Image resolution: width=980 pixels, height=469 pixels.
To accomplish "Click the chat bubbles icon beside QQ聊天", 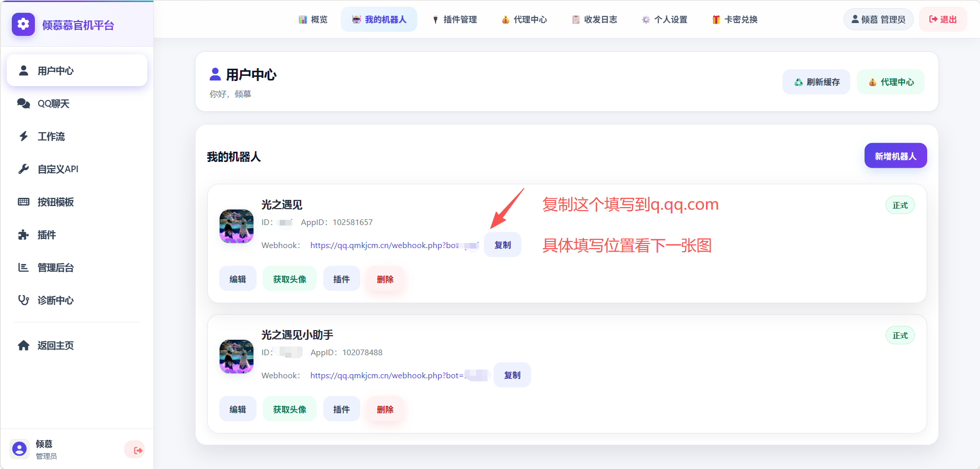I will click(x=24, y=104).
